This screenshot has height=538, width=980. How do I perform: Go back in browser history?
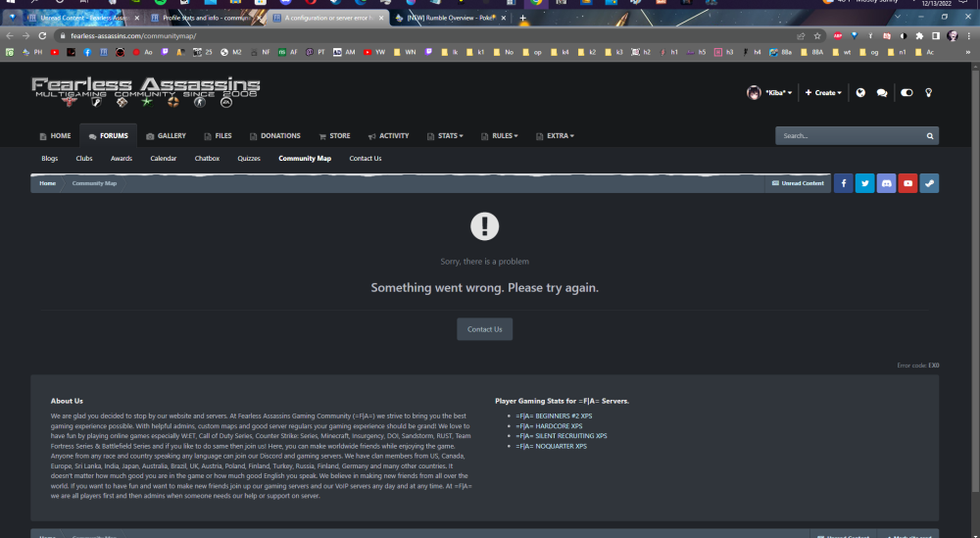tap(10, 35)
